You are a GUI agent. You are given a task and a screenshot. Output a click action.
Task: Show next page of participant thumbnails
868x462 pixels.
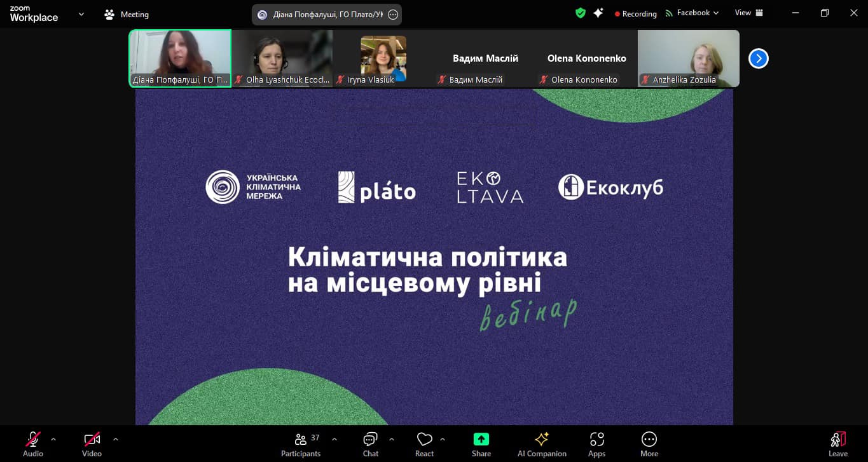click(759, 58)
